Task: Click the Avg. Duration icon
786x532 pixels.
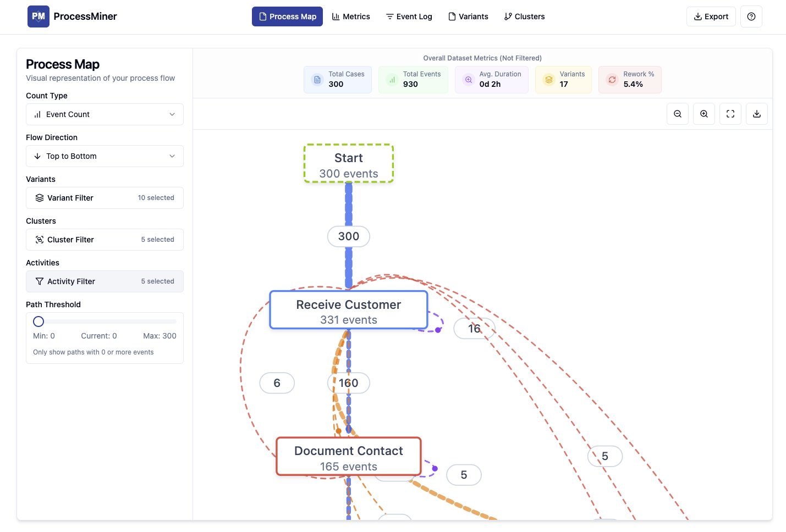Action: 469,80
